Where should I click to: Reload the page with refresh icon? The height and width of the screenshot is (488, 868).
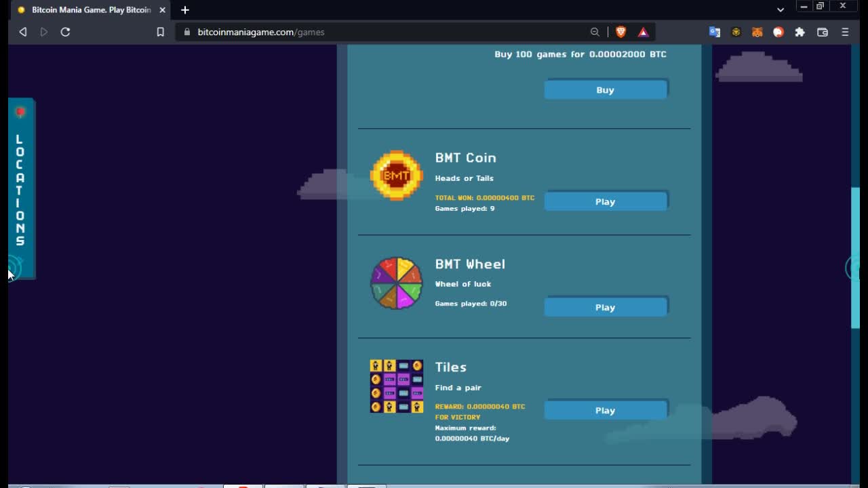(65, 32)
